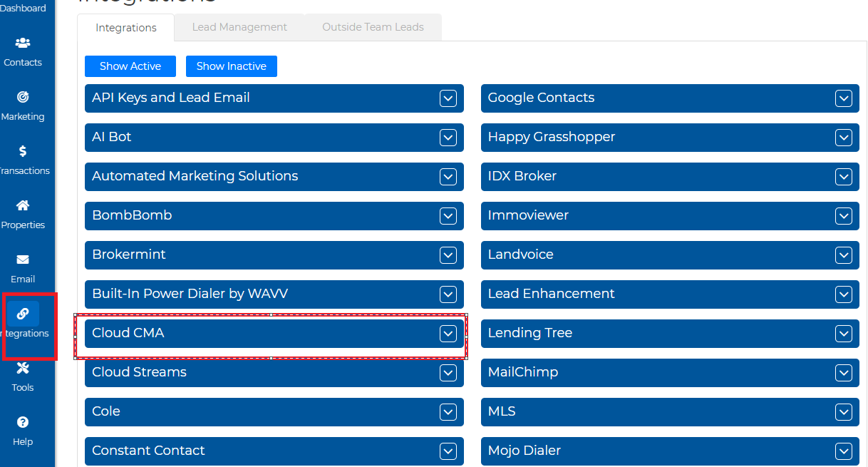This screenshot has height=467, width=868.
Task: Expand the Google Contacts chevron
Action: pyautogui.click(x=844, y=98)
